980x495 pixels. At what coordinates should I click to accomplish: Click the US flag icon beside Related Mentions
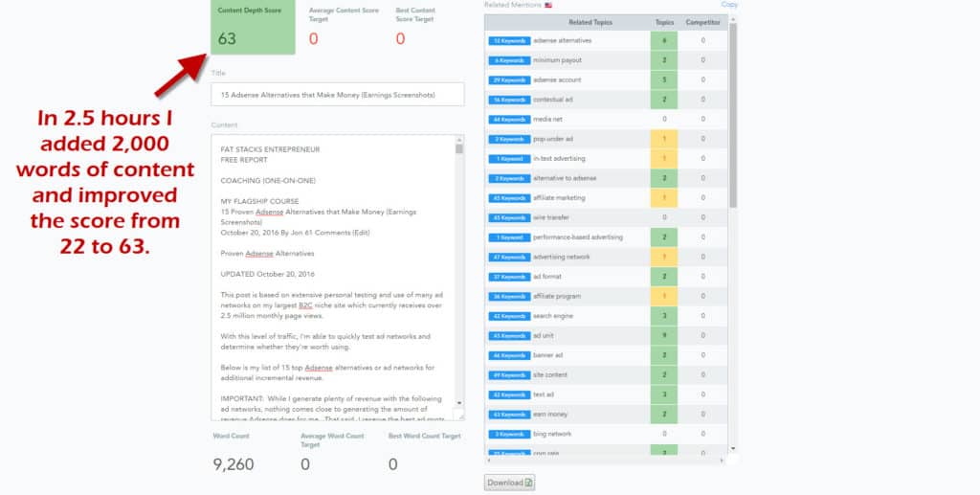[x=548, y=5]
